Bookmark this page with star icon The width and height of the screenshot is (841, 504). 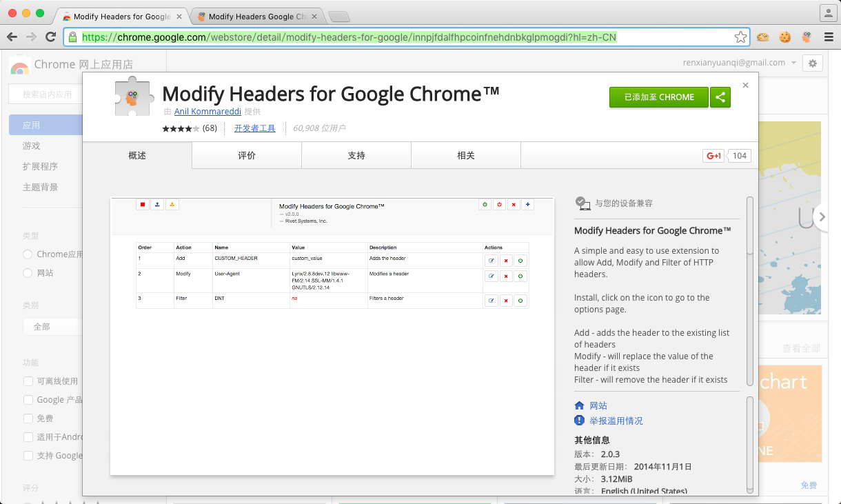pos(740,37)
